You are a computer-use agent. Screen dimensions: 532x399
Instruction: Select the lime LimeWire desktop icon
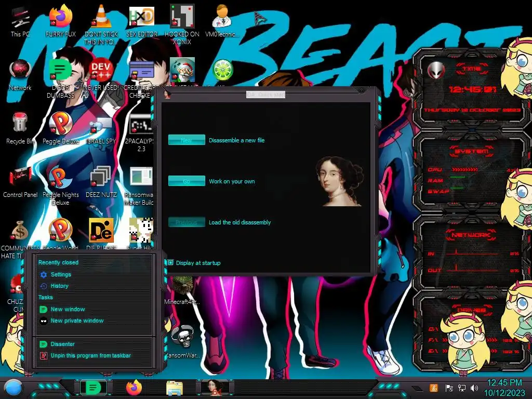(222, 70)
